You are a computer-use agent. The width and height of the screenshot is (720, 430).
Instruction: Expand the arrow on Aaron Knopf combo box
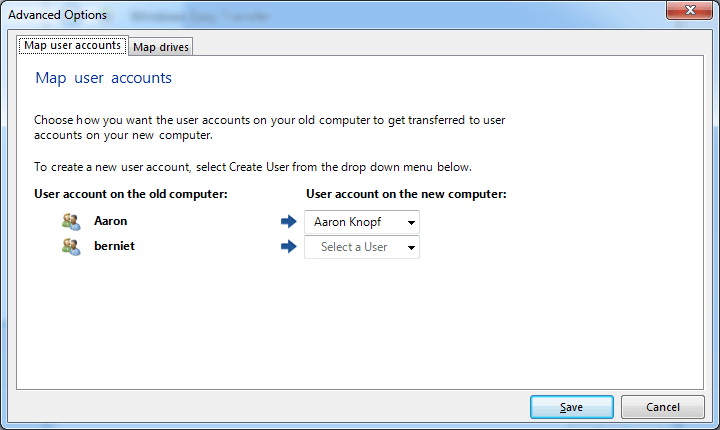click(x=411, y=222)
